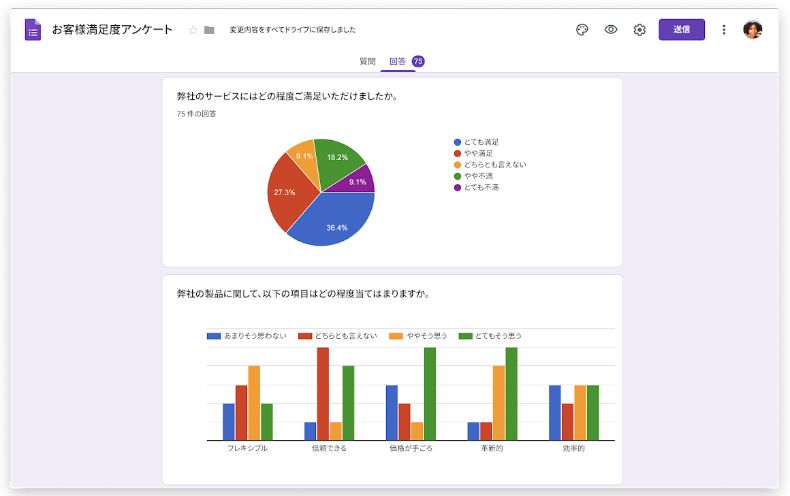Click the form title お客様満足度アンケート
This screenshot has width=790, height=496.
coord(112,30)
